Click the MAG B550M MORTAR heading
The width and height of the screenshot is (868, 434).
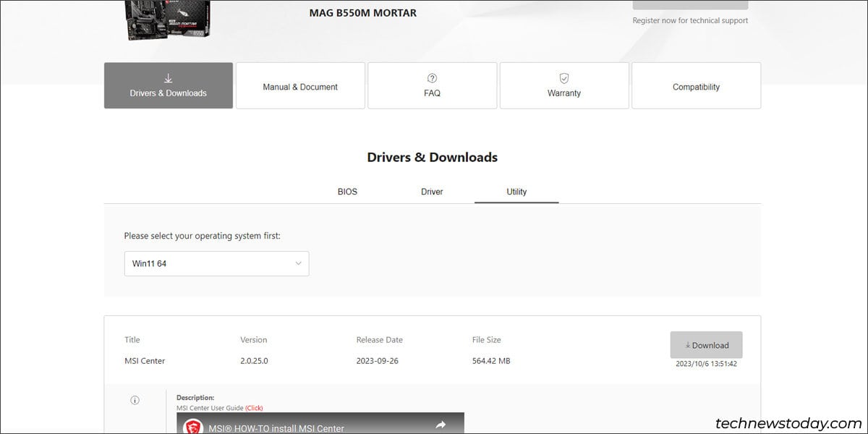[x=363, y=13]
